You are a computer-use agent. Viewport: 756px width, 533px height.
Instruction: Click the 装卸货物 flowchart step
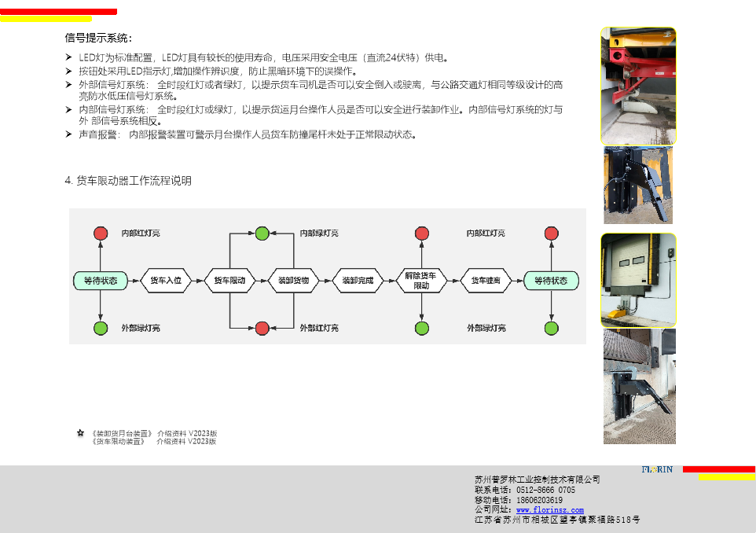(293, 281)
